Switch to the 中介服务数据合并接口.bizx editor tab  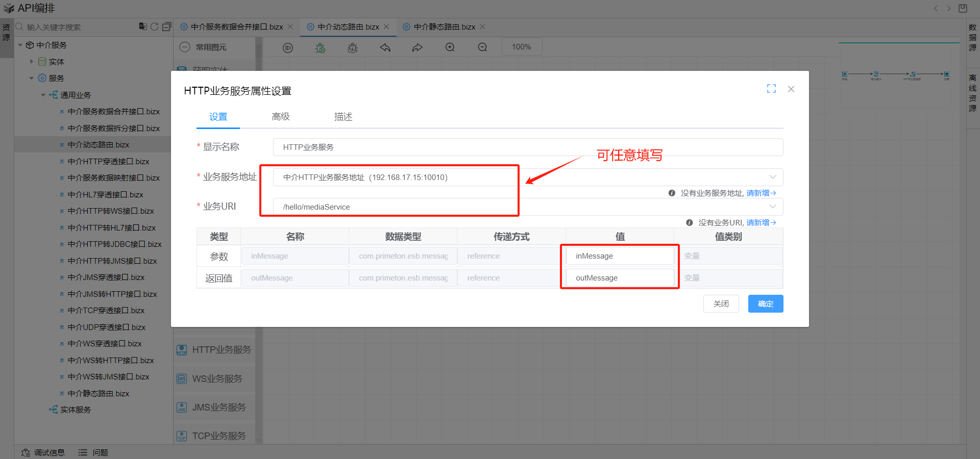pos(237,27)
